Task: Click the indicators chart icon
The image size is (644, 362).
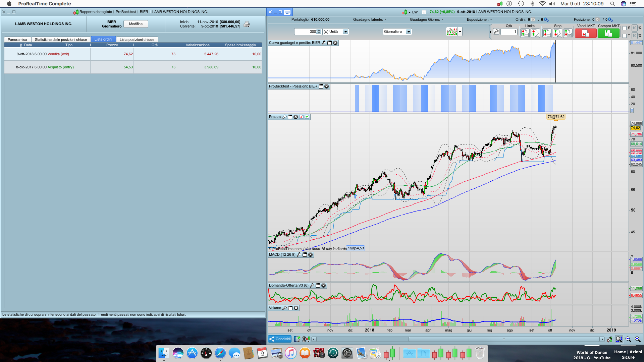Action: point(451,32)
